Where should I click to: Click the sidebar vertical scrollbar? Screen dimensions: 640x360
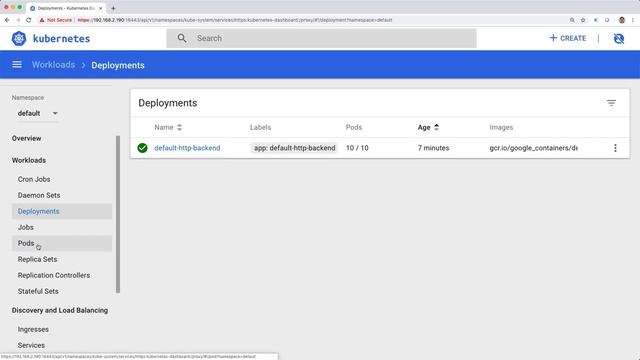[x=118, y=214]
